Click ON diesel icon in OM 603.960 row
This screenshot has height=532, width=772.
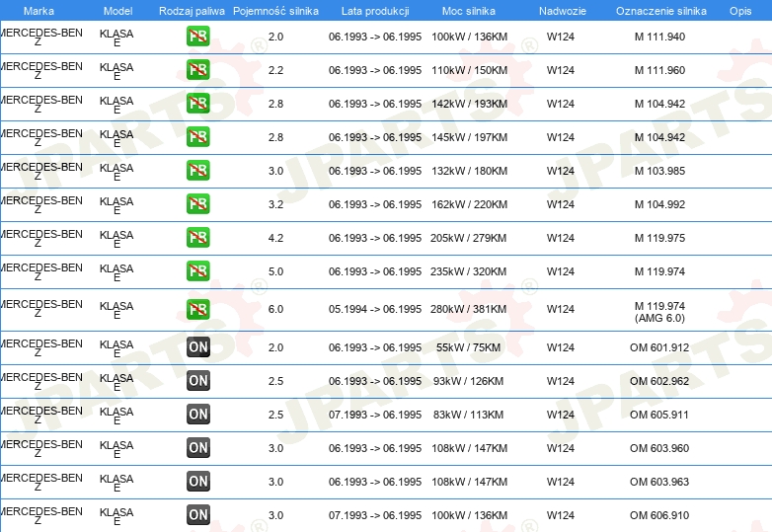click(198, 447)
